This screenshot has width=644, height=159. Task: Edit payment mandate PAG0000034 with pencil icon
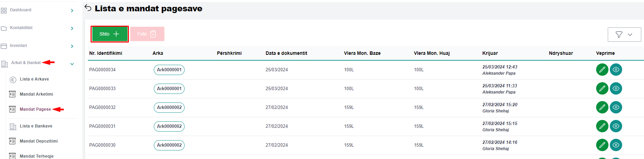click(x=602, y=70)
